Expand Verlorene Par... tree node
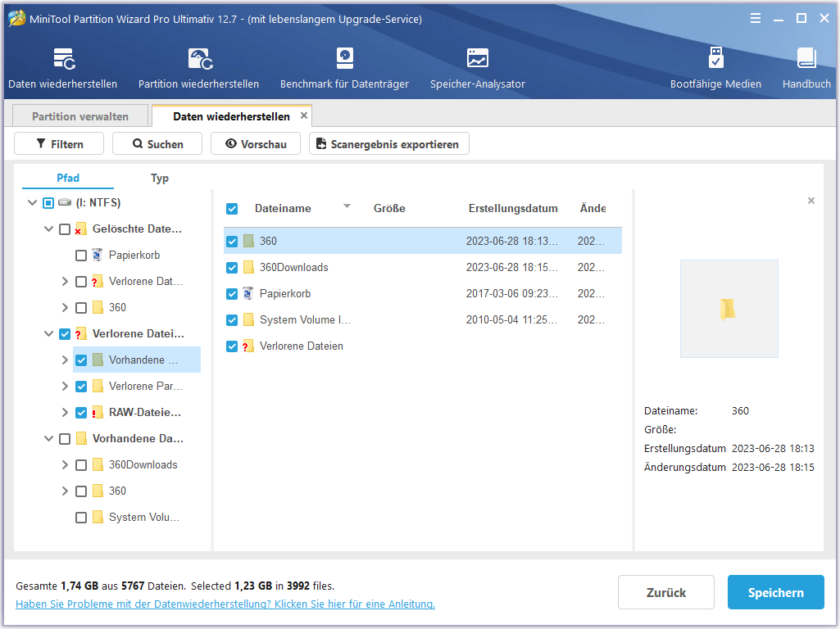The image size is (840, 629). pos(65,386)
